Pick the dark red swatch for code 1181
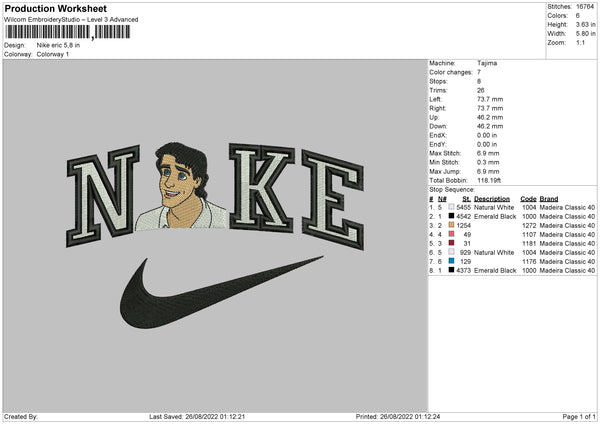600x424 pixels. [x=452, y=243]
